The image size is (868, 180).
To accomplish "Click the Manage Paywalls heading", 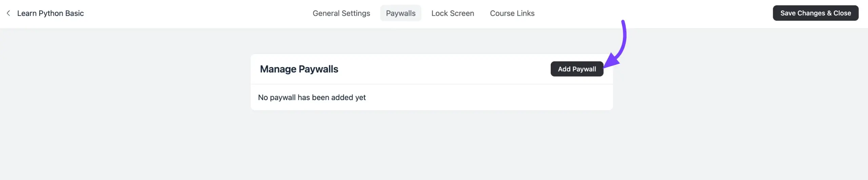I will click(299, 69).
